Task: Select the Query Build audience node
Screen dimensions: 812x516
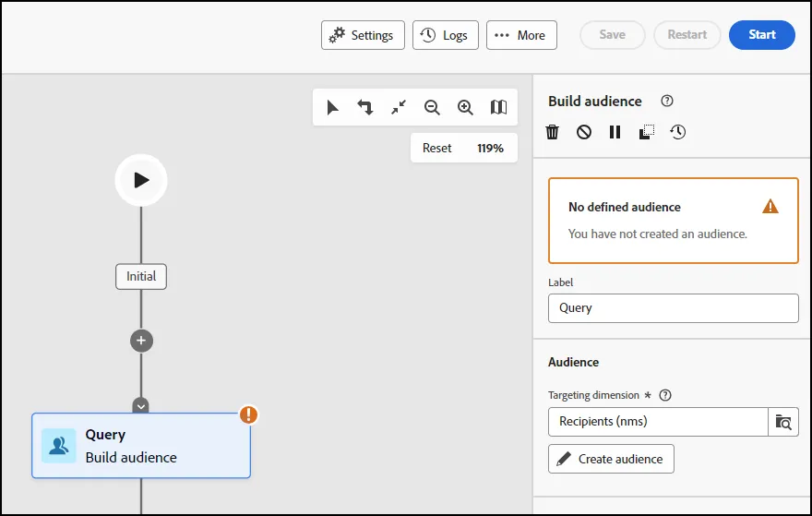Action: [x=141, y=446]
